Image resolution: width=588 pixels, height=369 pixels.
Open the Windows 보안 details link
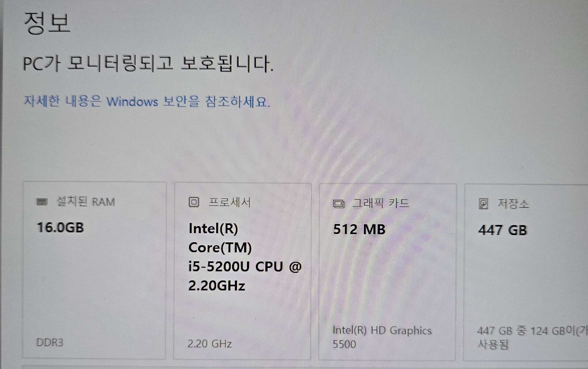click(147, 101)
